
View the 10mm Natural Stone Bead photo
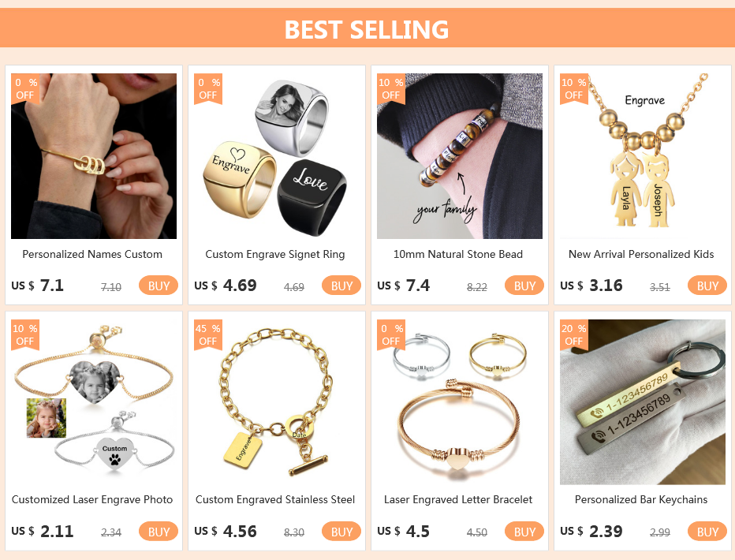(x=459, y=156)
